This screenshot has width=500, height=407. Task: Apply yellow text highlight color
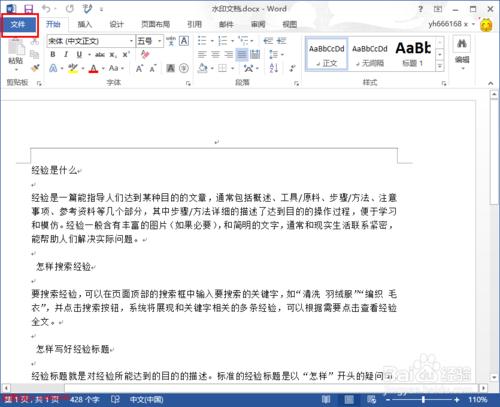tap(73, 68)
